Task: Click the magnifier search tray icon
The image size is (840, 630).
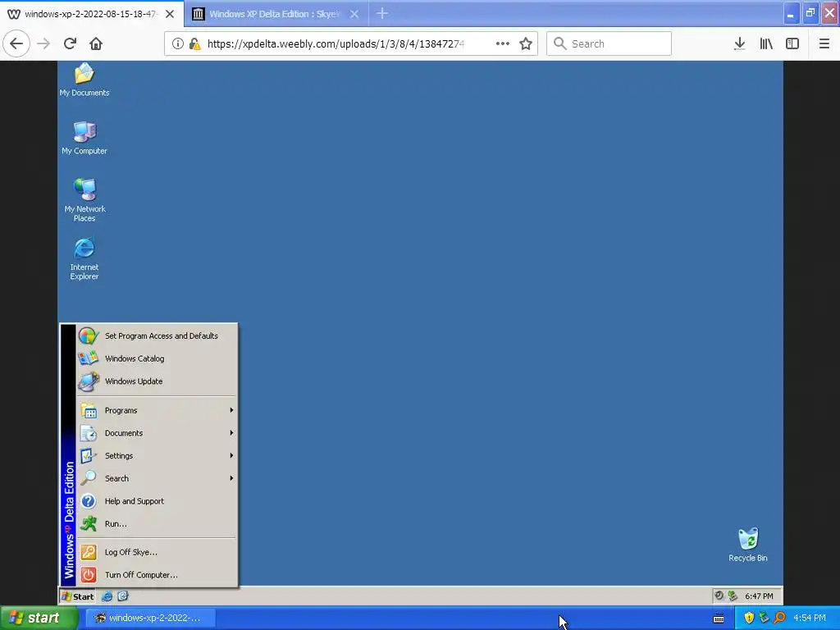Action: pos(779,619)
